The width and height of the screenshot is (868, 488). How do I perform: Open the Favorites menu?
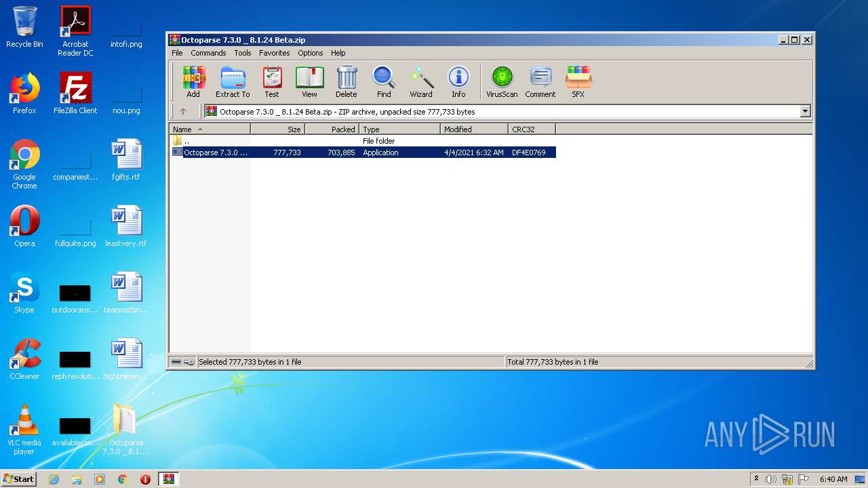(275, 53)
